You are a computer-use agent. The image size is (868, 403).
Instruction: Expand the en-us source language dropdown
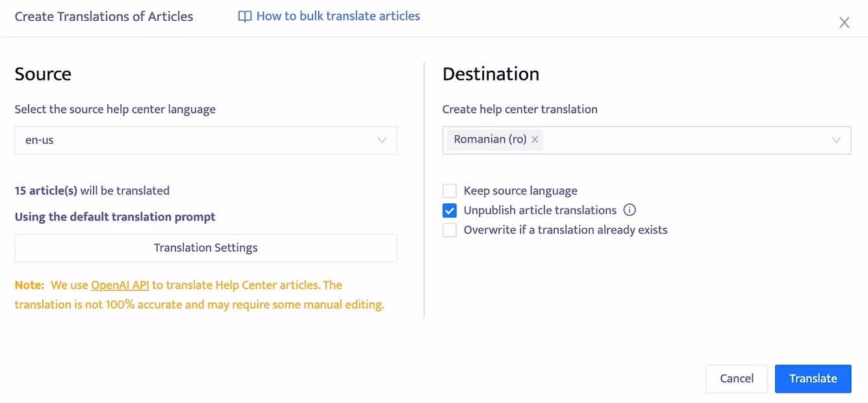click(x=205, y=140)
